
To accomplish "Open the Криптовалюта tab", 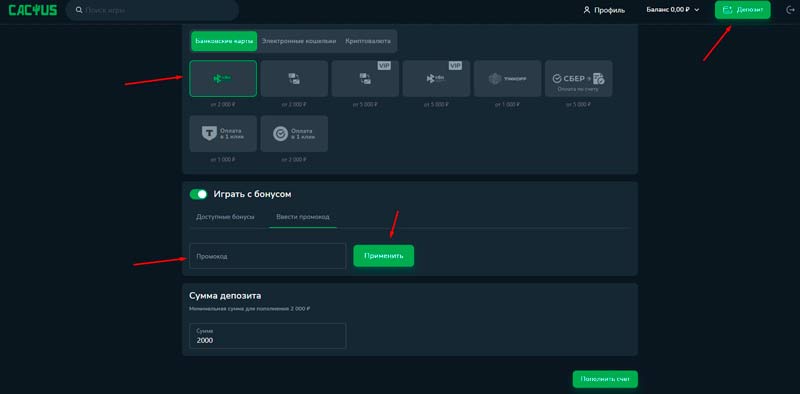I will (x=368, y=41).
